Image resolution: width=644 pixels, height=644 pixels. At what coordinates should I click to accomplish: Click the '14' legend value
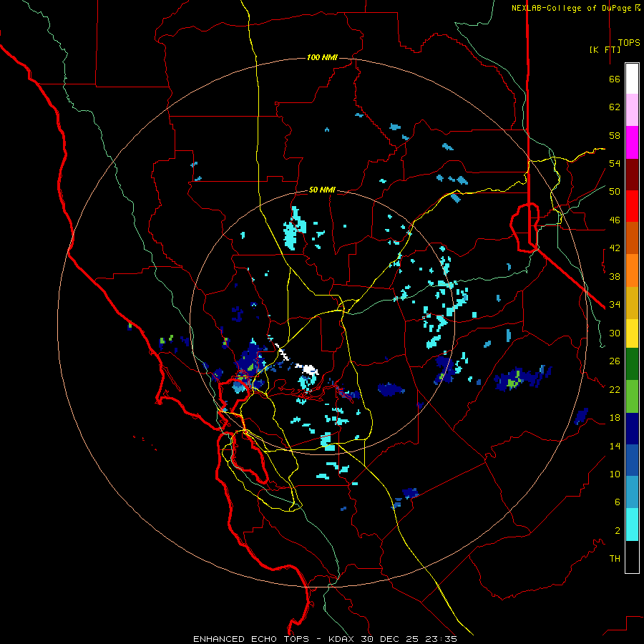click(x=615, y=446)
